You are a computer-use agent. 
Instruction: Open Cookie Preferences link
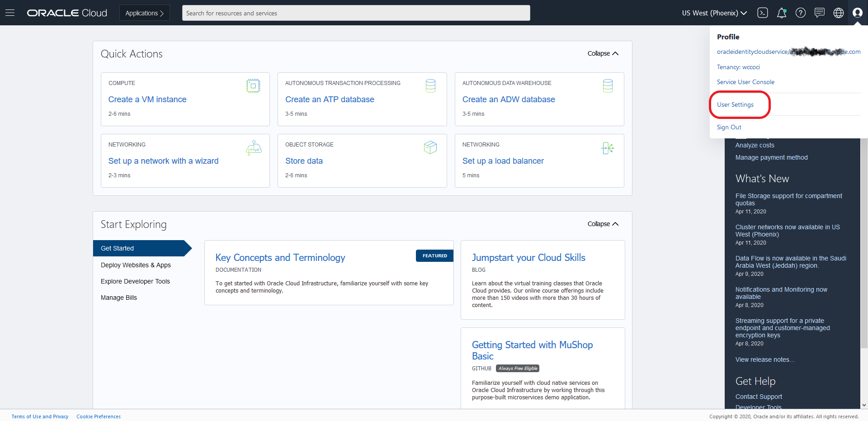point(99,416)
